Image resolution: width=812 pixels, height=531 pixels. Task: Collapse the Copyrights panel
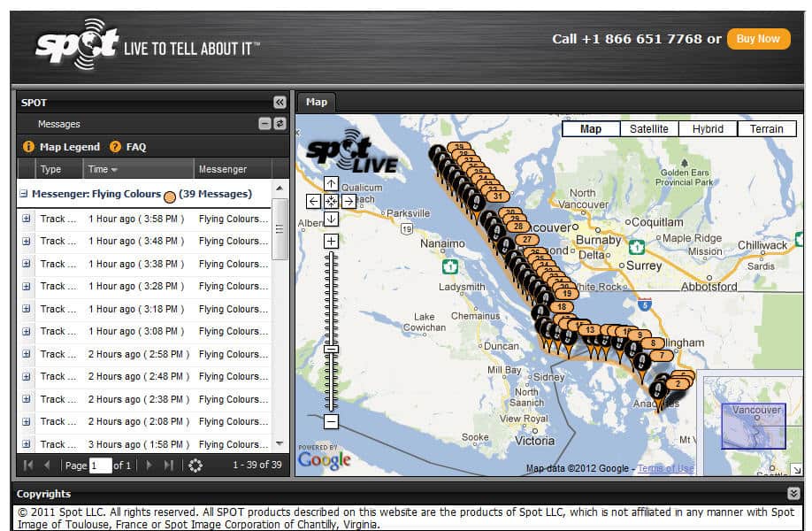(793, 493)
